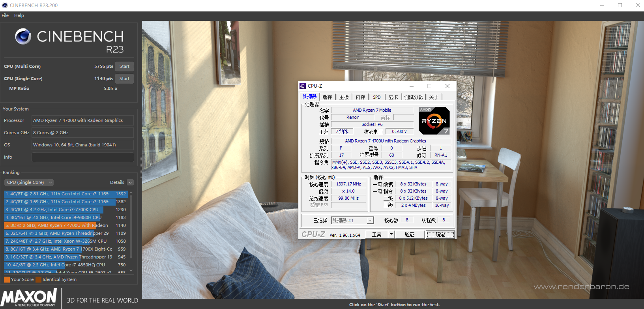Click the orange Your Score legend swatch

coord(7,279)
